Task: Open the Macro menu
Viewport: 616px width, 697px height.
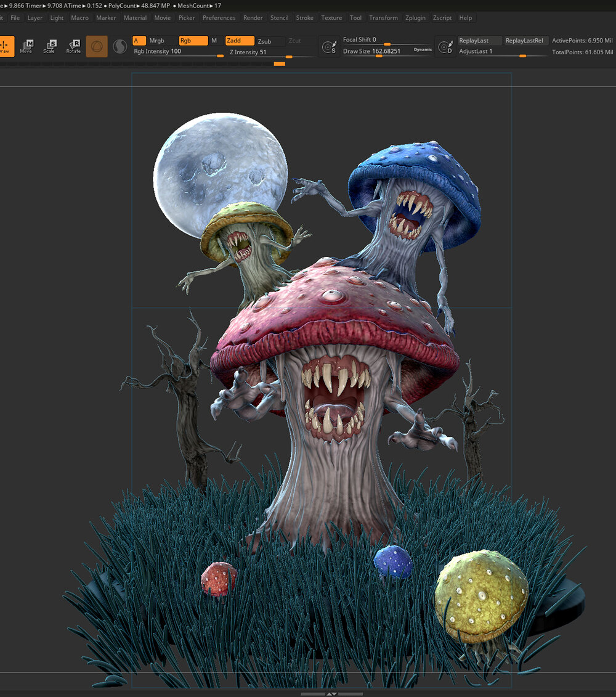Action: click(80, 18)
